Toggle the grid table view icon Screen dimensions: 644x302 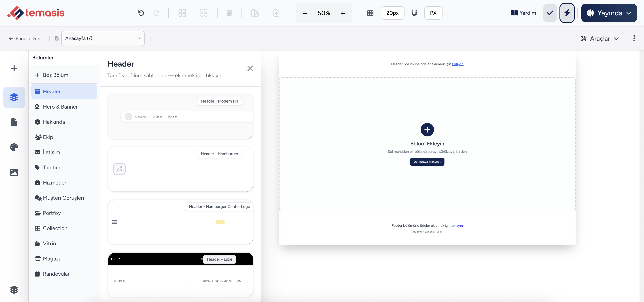coord(370,13)
